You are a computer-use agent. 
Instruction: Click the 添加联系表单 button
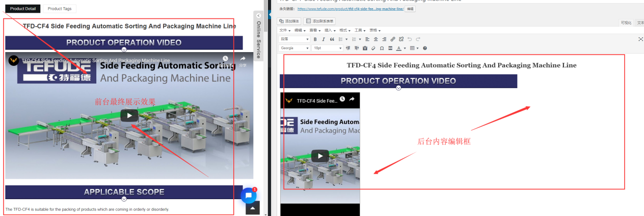tap(319, 21)
